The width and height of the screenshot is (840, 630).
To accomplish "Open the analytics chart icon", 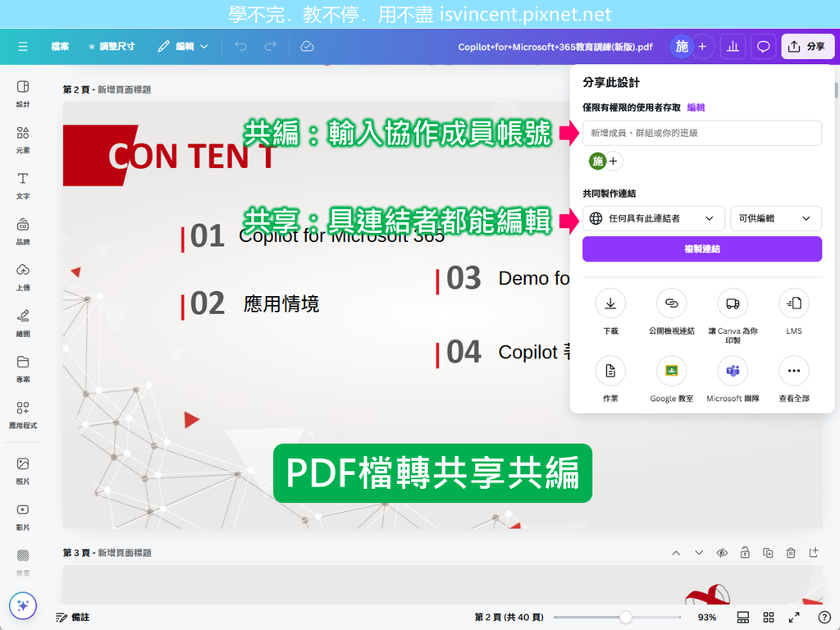I will coord(733,47).
